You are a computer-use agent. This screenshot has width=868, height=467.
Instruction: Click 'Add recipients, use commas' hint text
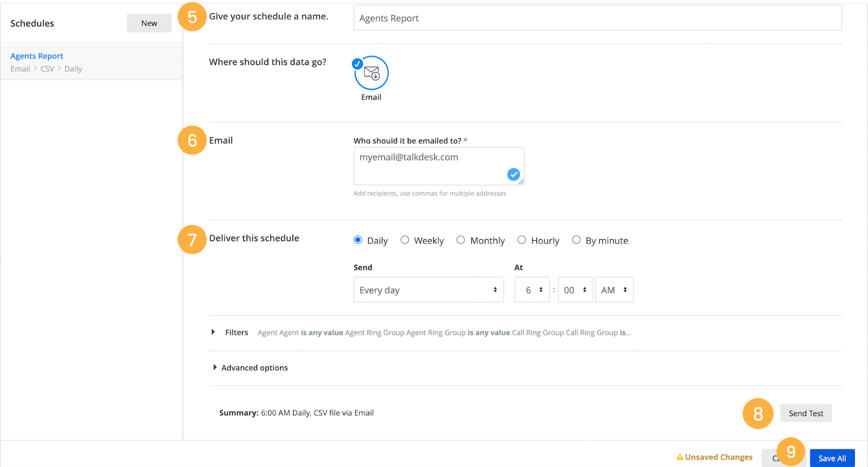[x=430, y=193]
